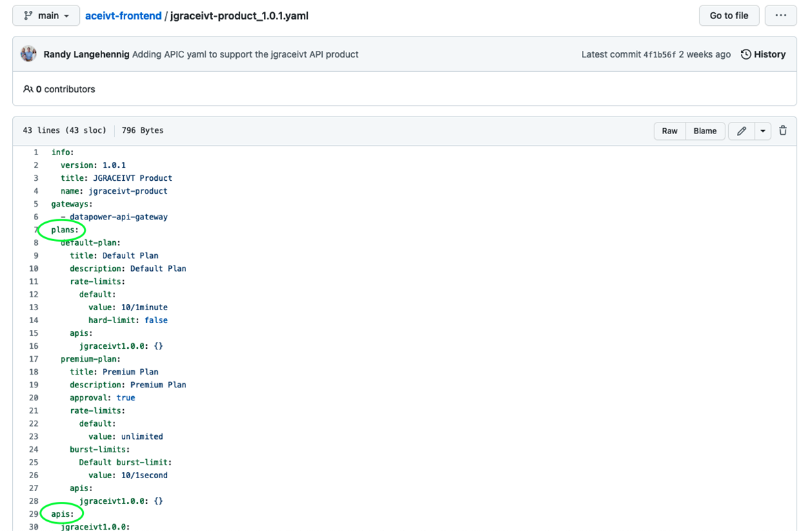Click the 0 contributors link

click(x=68, y=89)
